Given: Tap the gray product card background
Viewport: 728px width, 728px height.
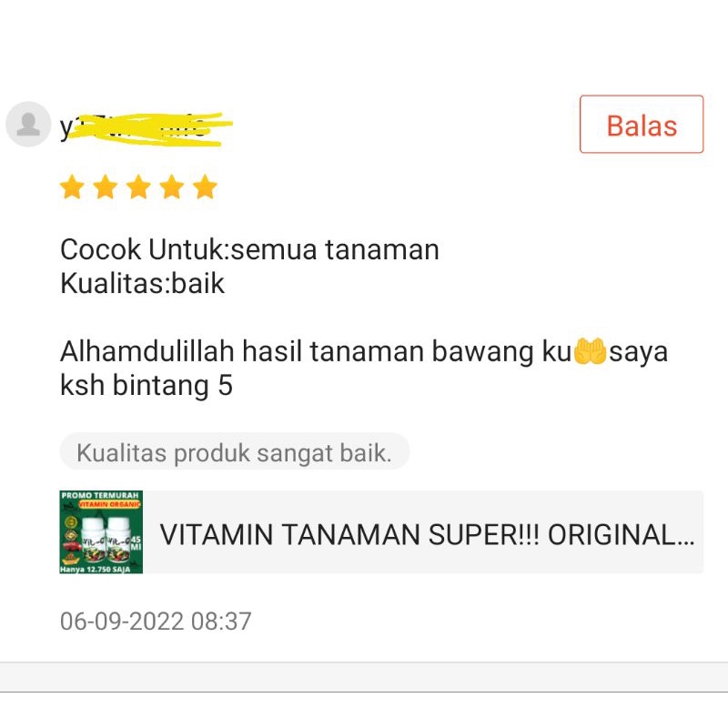Looking at the screenshot, I should (381, 532).
